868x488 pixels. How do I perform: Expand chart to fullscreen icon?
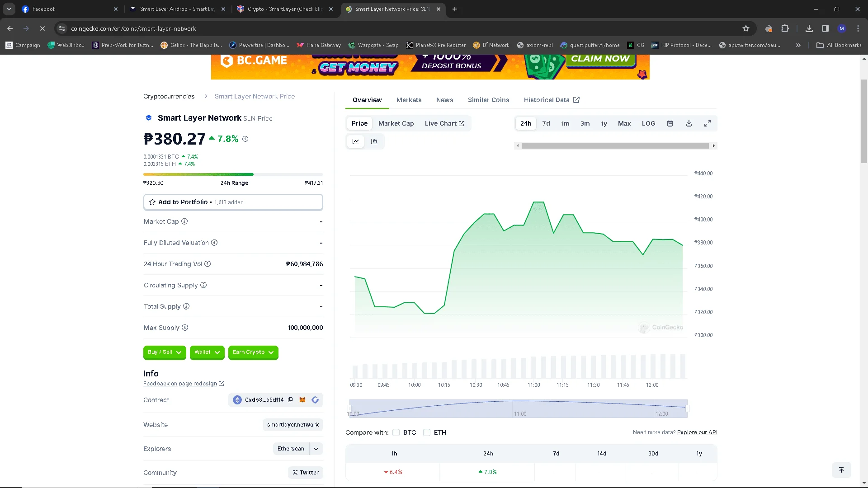(x=708, y=123)
